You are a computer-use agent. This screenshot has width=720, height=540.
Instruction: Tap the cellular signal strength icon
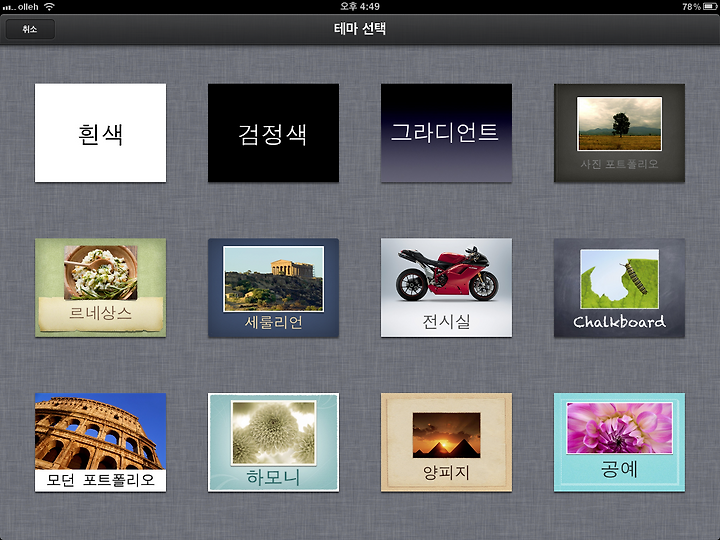(9, 7)
